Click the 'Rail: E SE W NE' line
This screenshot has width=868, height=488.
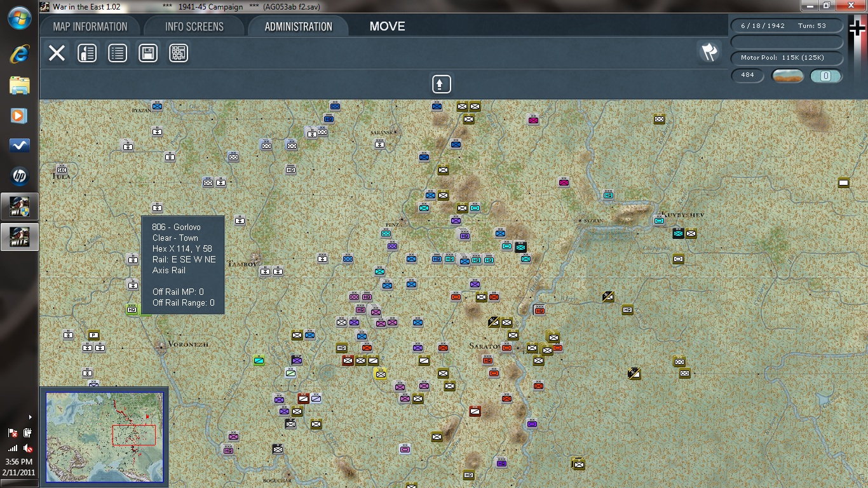pos(184,259)
